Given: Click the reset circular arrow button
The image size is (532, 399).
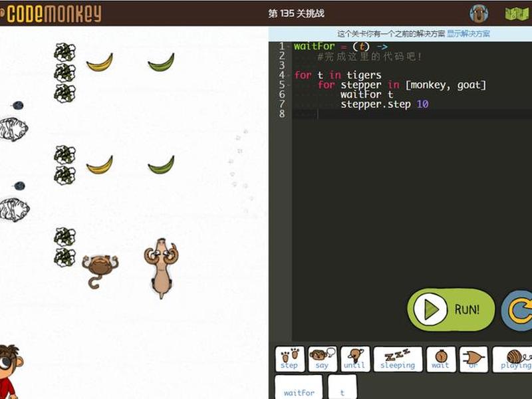Looking at the screenshot, I should point(517,311).
